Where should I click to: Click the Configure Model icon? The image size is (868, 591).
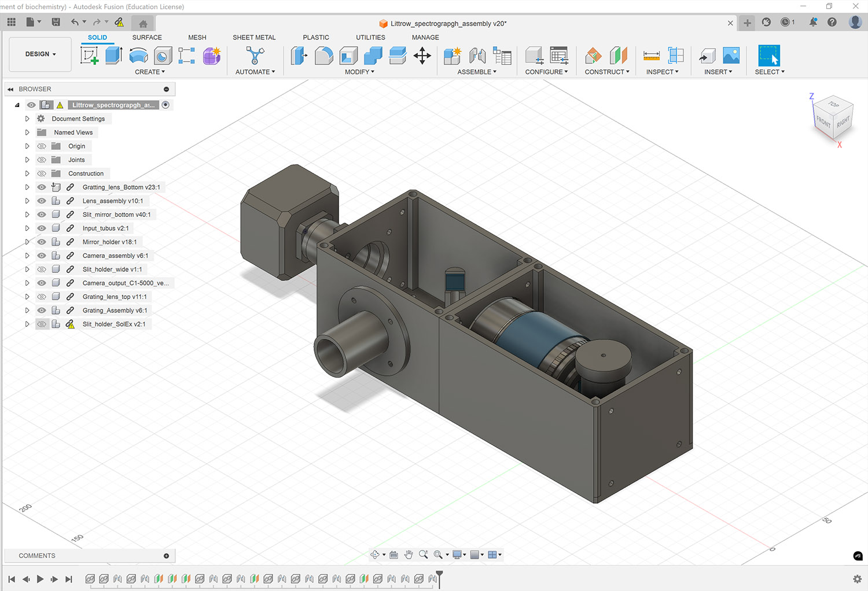point(534,56)
